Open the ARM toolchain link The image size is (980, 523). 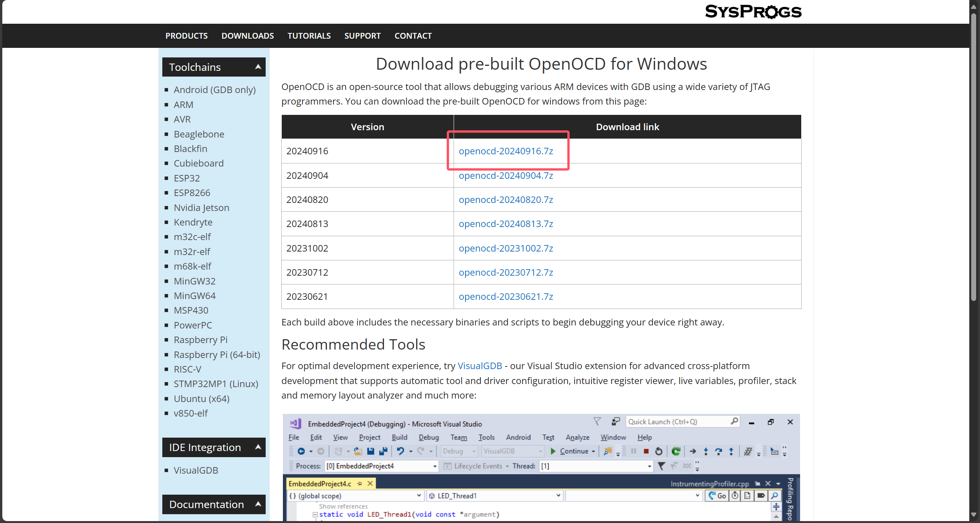pos(183,105)
